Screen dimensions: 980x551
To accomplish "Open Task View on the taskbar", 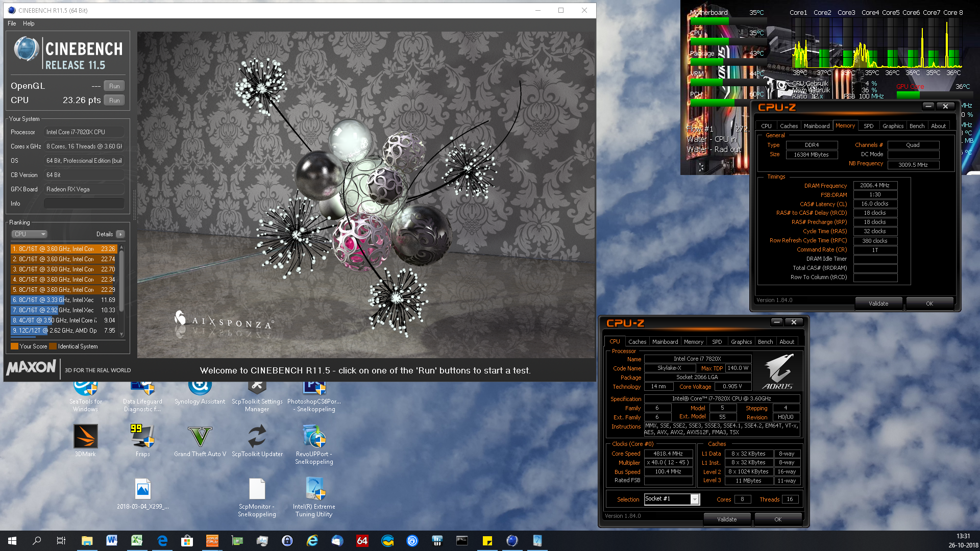I will [x=61, y=541].
